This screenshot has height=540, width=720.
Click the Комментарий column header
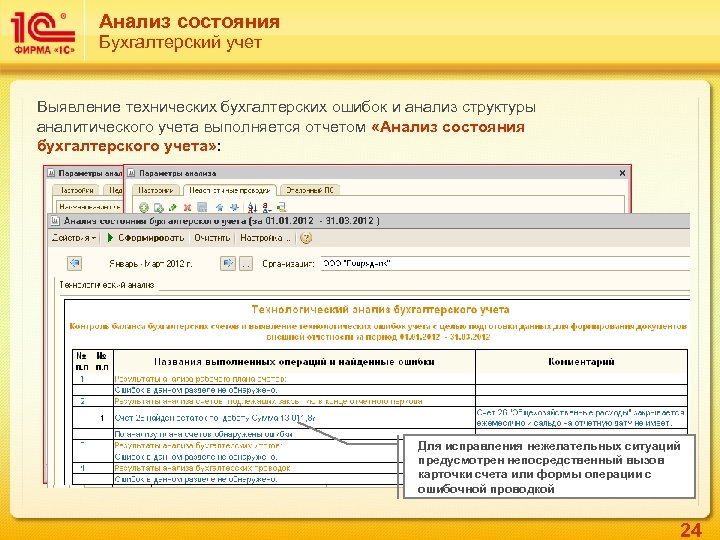click(581, 362)
